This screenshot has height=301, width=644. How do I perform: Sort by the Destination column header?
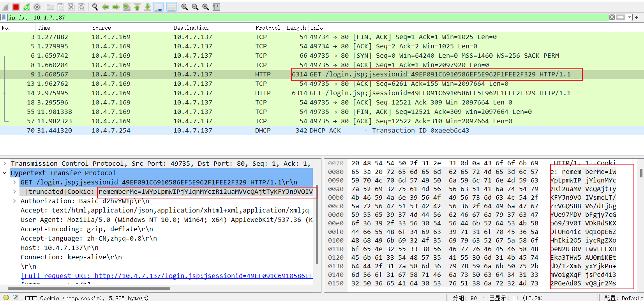click(x=213, y=28)
